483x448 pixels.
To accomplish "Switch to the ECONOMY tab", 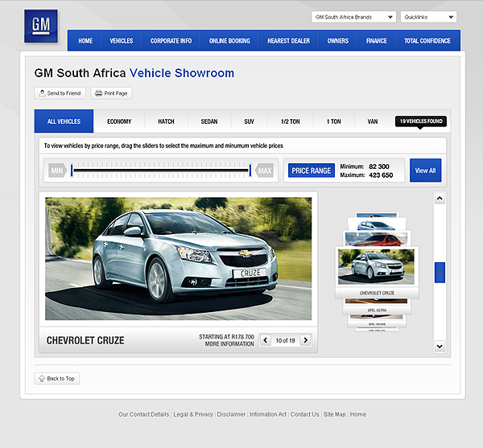I will [x=119, y=121].
